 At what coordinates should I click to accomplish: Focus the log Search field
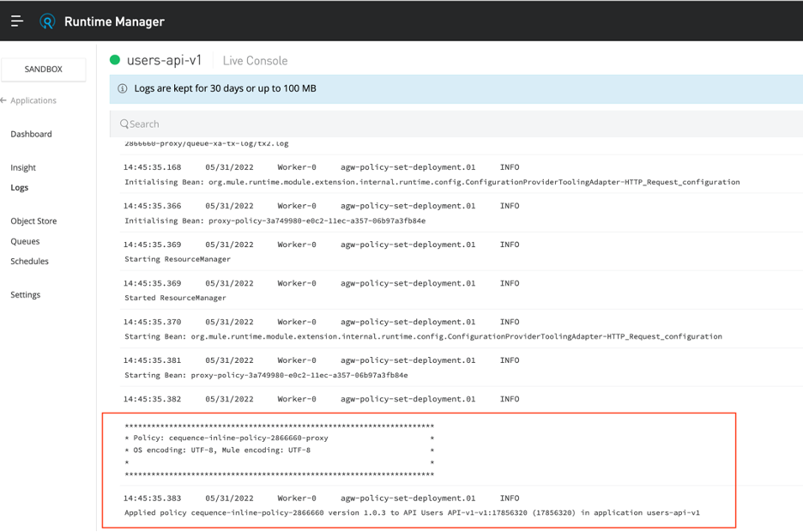point(456,124)
